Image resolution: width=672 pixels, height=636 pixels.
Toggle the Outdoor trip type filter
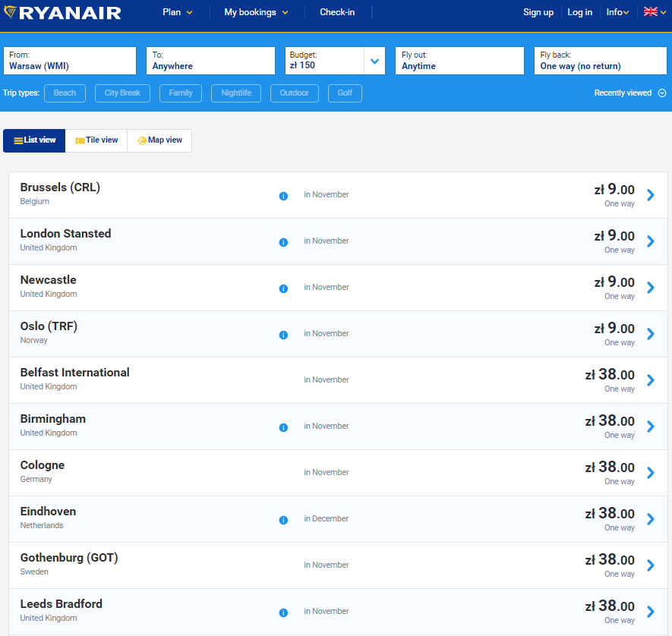point(295,93)
